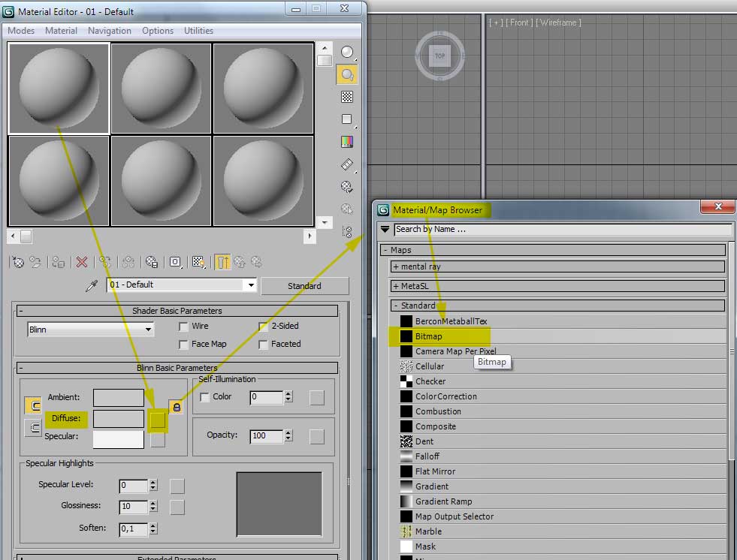The image size is (737, 560).
Task: Click Assign Material to Selection icon
Action: click(59, 262)
